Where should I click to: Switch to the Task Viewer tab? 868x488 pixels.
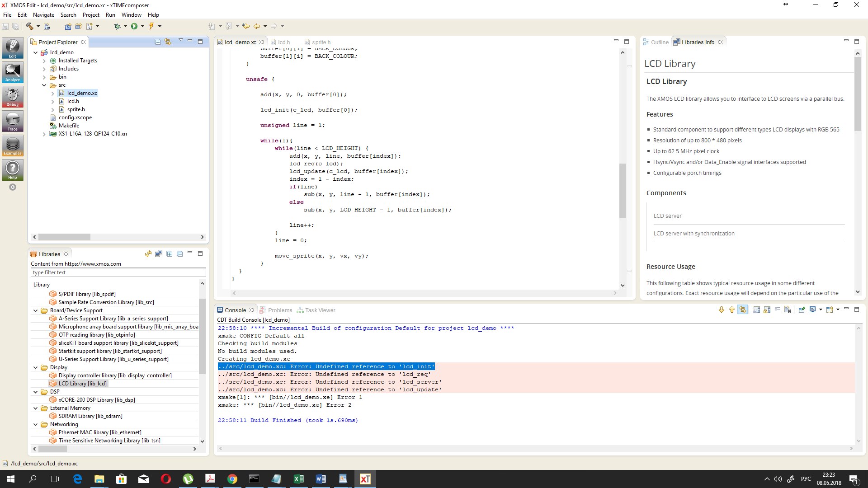coord(316,310)
